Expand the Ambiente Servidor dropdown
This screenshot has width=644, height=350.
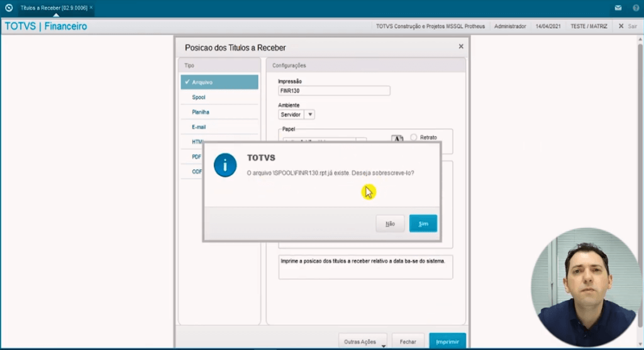tap(310, 115)
